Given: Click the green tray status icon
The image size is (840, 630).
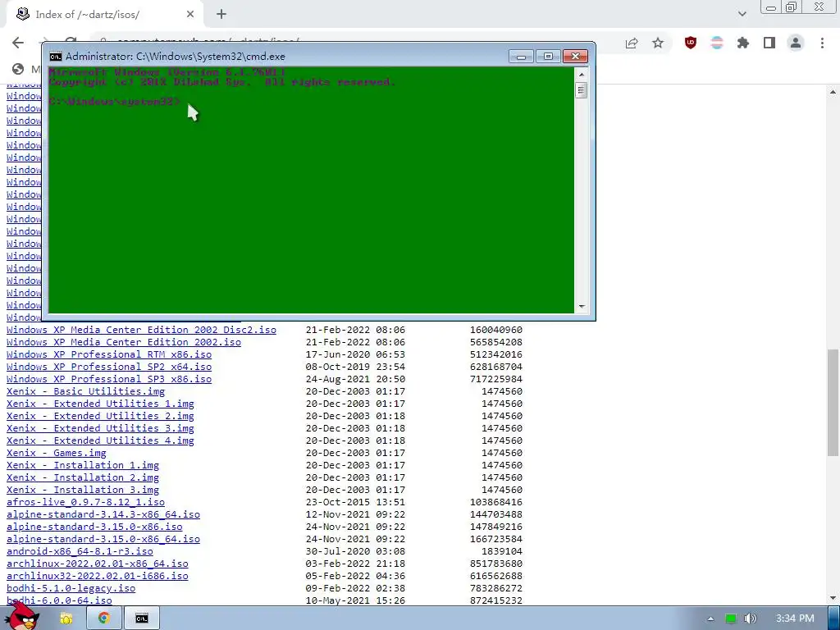Looking at the screenshot, I should tap(731, 619).
